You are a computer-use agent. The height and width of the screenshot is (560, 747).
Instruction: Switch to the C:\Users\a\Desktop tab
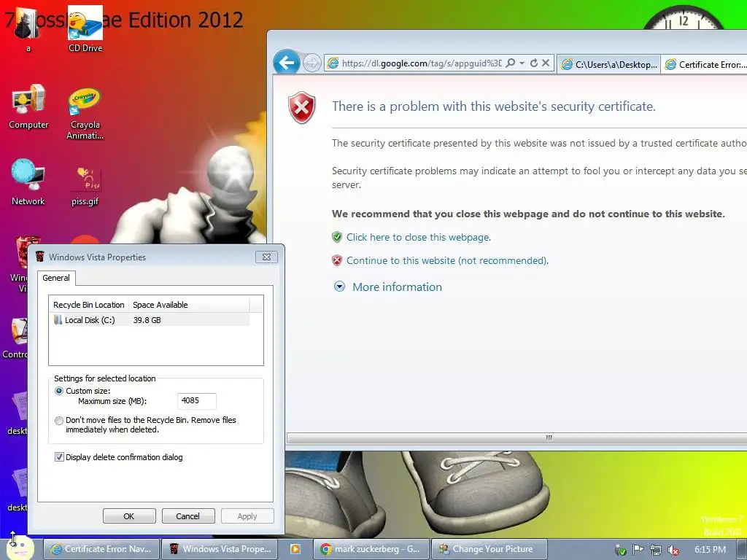coord(609,64)
